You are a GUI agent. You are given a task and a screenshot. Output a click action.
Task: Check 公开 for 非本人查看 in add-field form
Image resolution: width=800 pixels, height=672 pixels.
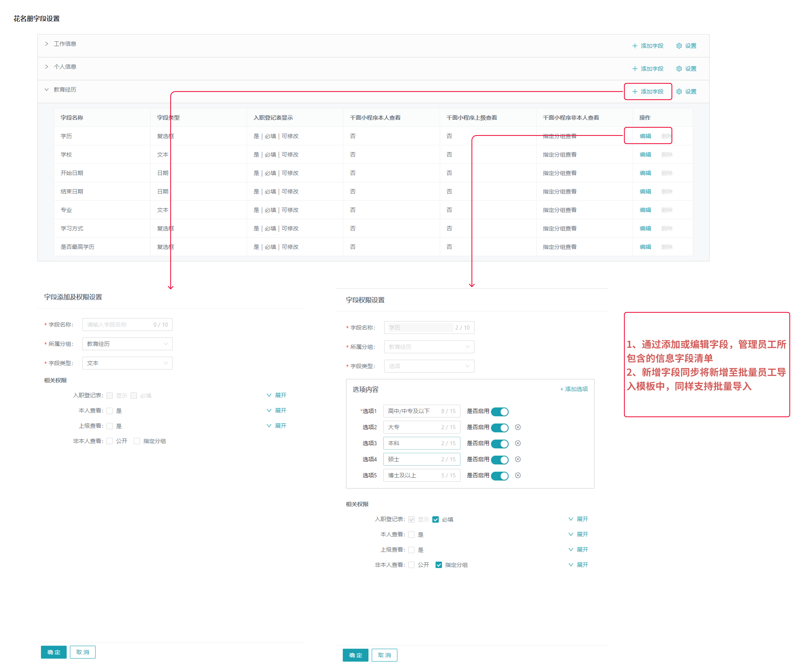pyautogui.click(x=110, y=441)
